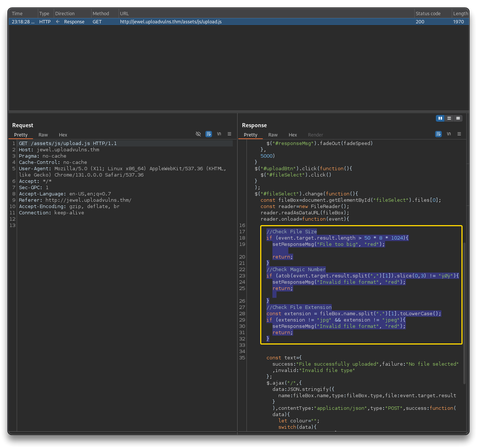Click the Sec-GPC: 1 header line
This screenshot has height=448, width=477.
click(x=34, y=188)
